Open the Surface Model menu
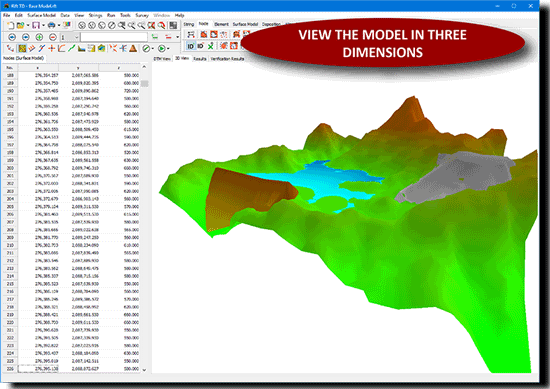Image resolution: width=550 pixels, height=389 pixels. click(x=41, y=15)
